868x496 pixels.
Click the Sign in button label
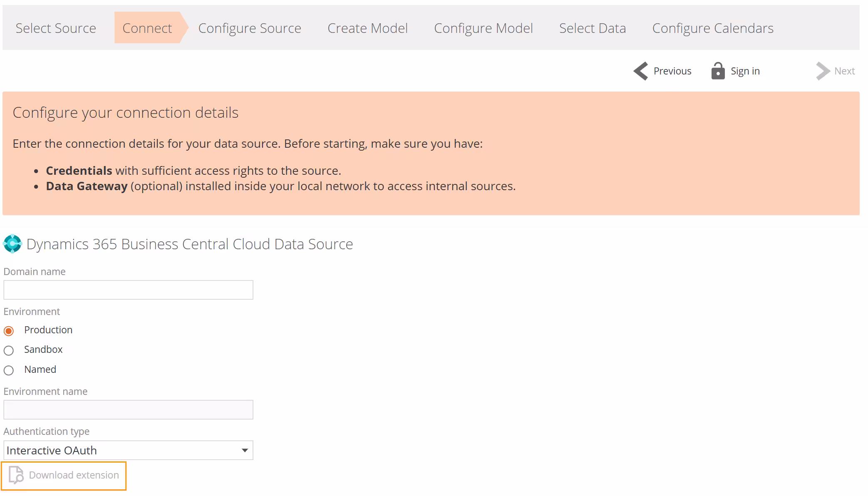pos(745,71)
